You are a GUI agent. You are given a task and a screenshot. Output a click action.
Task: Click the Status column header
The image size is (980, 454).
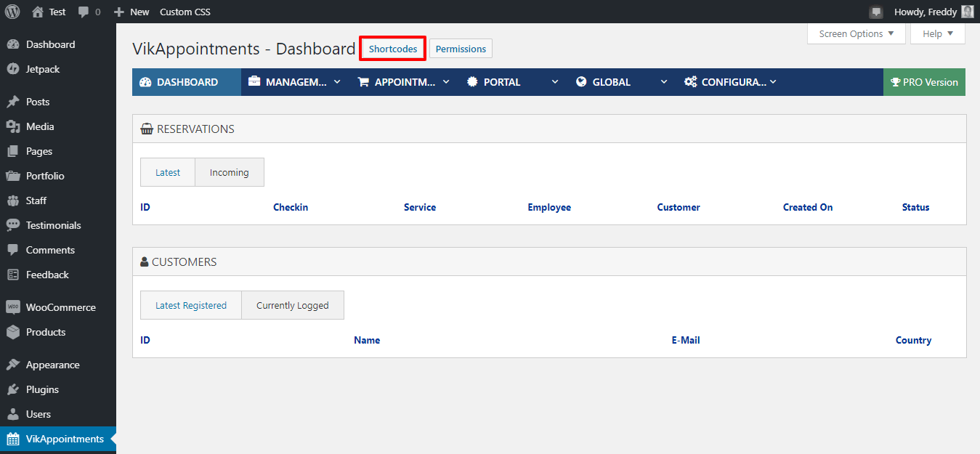point(916,207)
